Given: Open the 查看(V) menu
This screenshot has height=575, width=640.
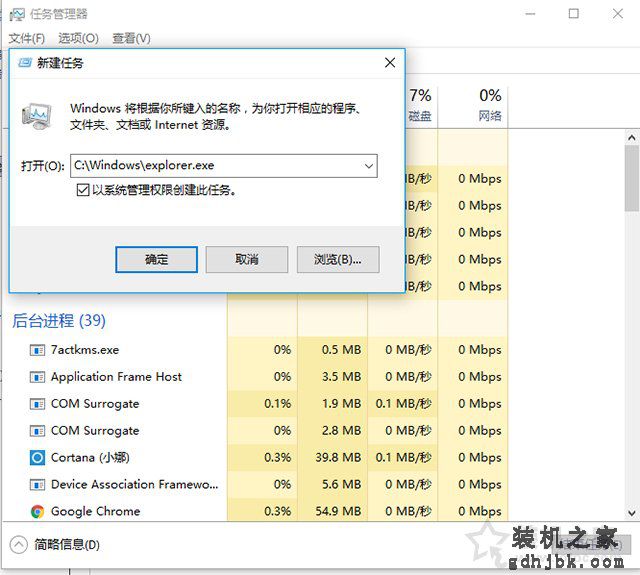Looking at the screenshot, I should click(x=131, y=38).
